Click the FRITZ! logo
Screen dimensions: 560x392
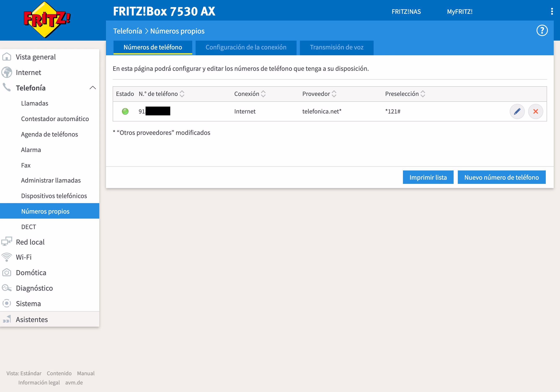47,20
